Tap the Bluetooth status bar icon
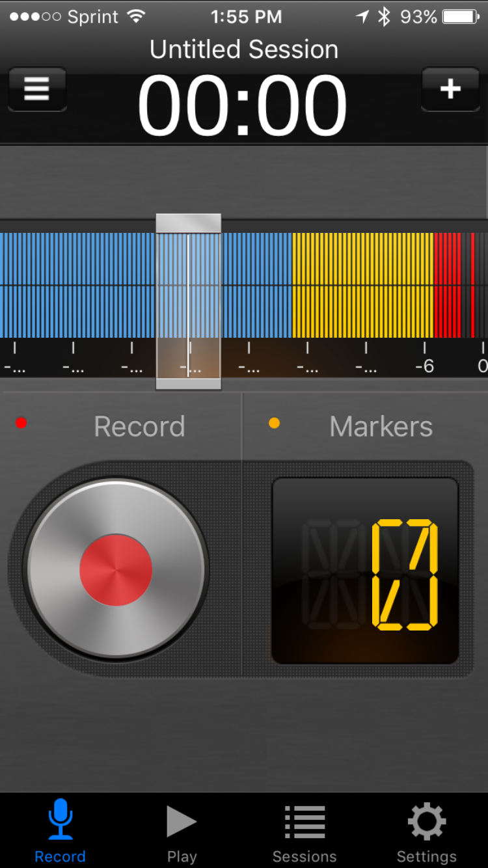 [384, 17]
